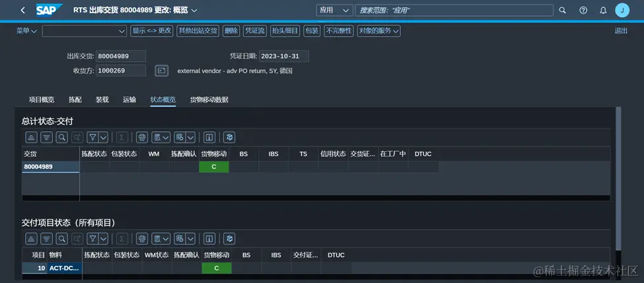Expand layout options arrow in 交付项目状态 toolbar
Screen dimensions: 644x283
(x=191, y=238)
